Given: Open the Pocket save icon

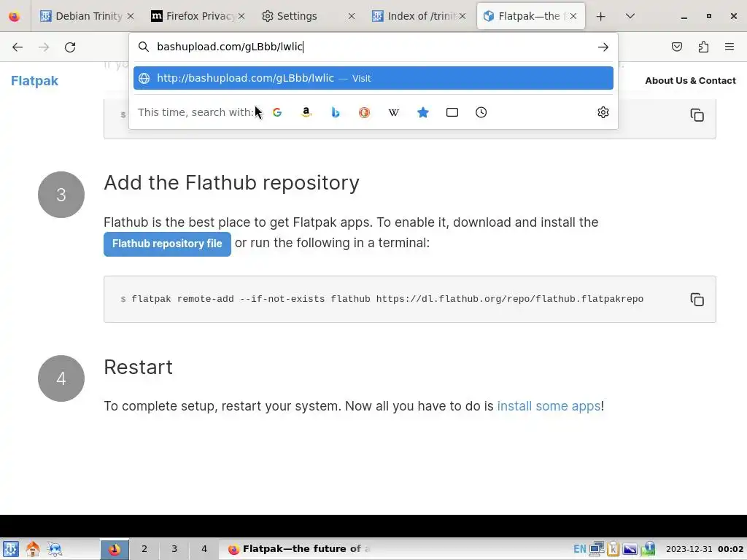Looking at the screenshot, I should pos(676,47).
